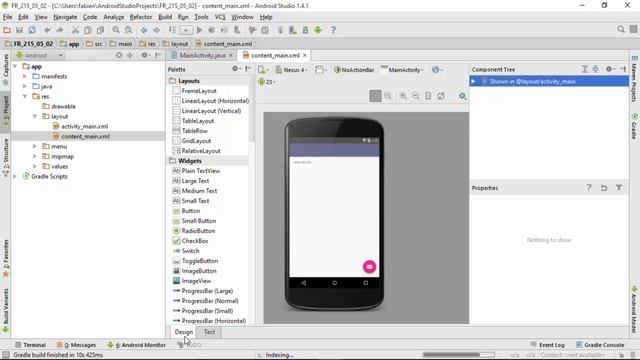This screenshot has width=640, height=360.
Task: Open MainActivity association dropdown
Action: pyautogui.click(x=402, y=70)
